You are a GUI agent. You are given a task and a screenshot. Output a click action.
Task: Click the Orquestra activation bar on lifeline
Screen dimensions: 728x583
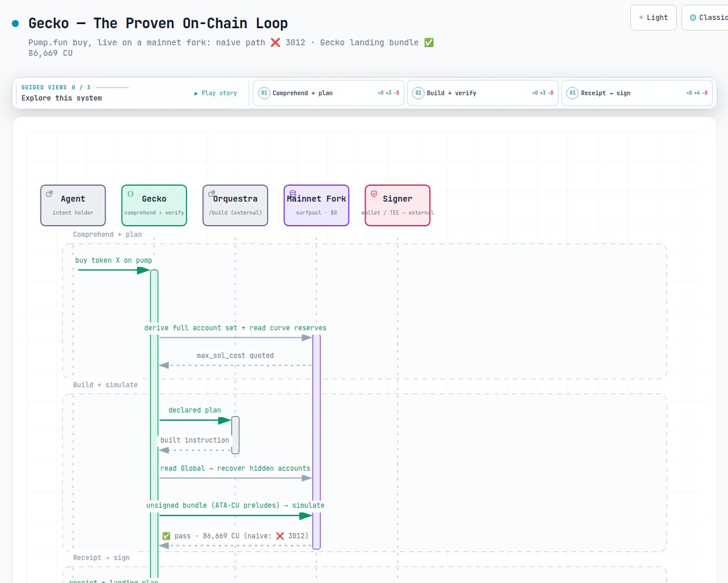[x=235, y=435]
